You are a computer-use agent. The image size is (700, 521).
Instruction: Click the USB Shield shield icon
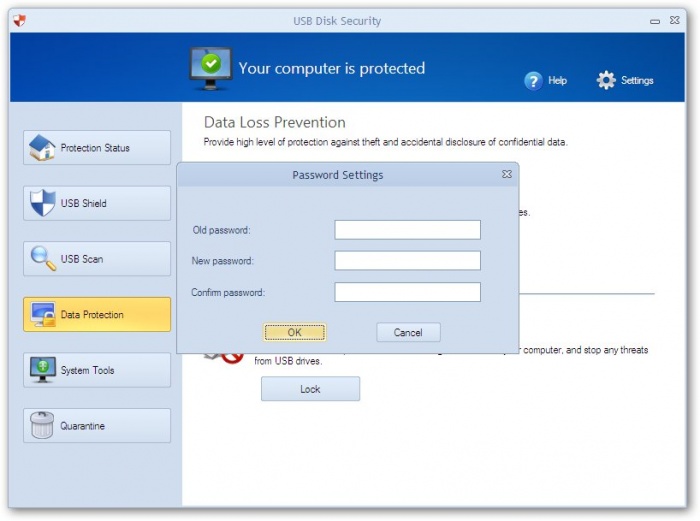coord(42,203)
